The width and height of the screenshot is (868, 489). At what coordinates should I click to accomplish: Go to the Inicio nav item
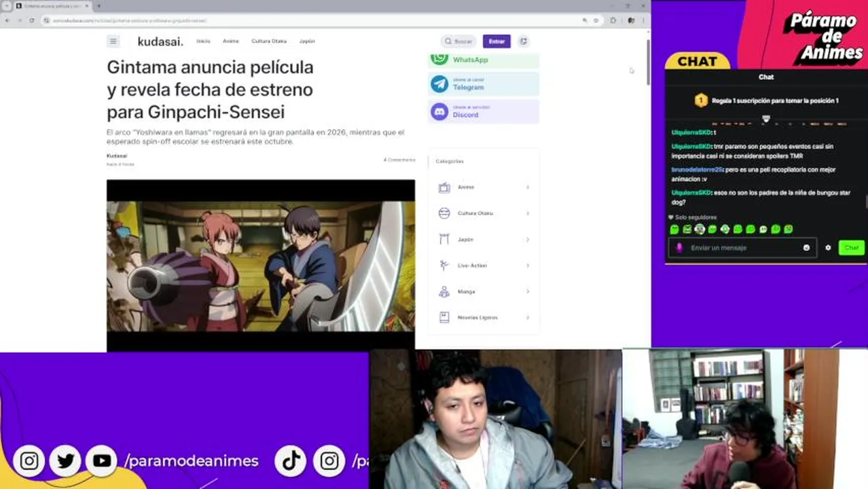pos(203,41)
